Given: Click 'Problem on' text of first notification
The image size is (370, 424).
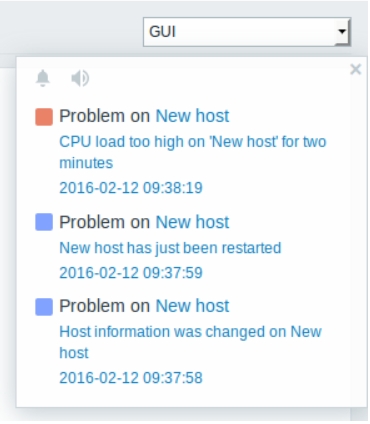Looking at the screenshot, I should pos(105,116).
